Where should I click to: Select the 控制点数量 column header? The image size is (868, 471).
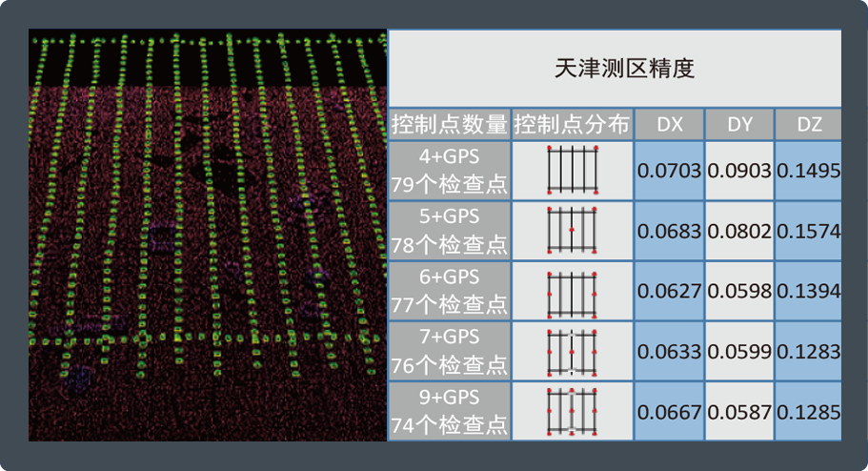450,125
